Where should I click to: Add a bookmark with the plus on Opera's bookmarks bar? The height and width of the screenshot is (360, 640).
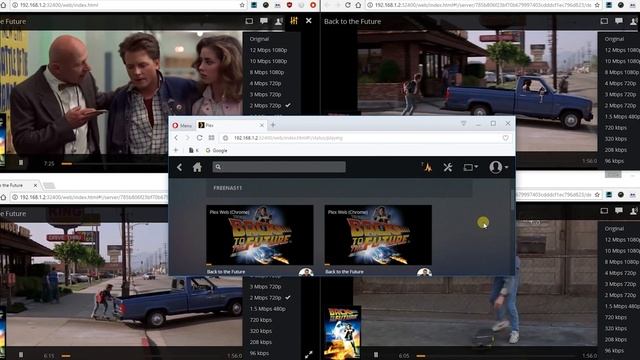(176, 150)
